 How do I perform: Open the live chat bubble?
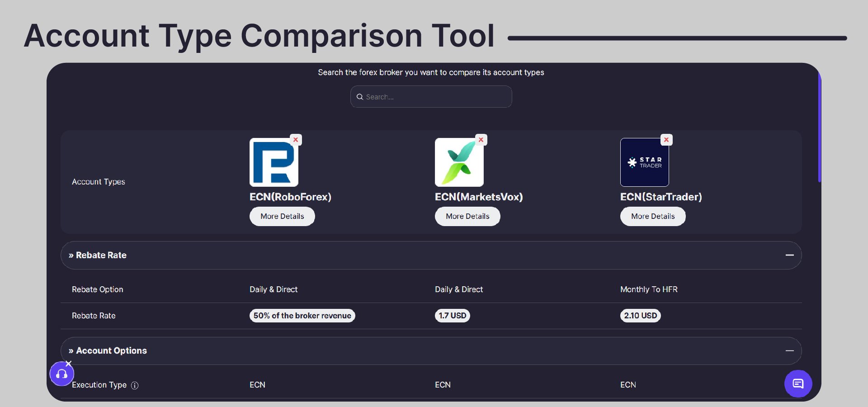[x=798, y=384]
